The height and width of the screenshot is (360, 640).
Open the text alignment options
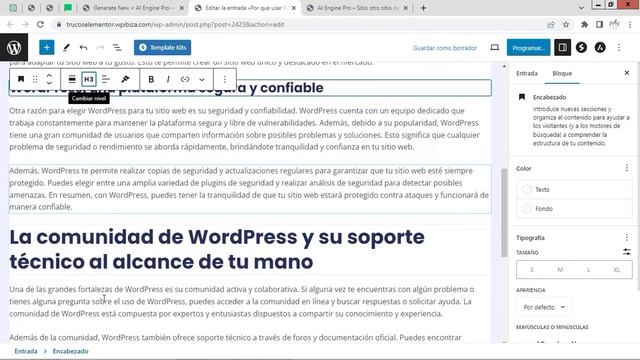tap(106, 79)
